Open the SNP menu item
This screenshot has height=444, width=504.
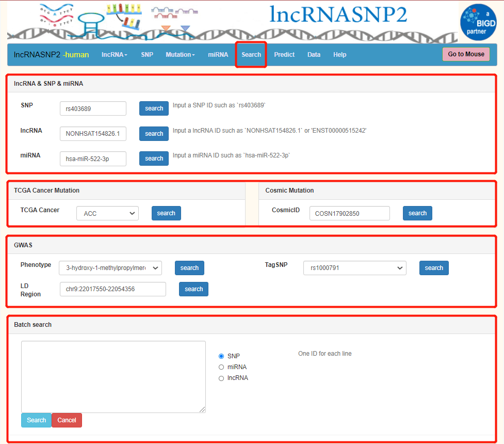coord(147,55)
